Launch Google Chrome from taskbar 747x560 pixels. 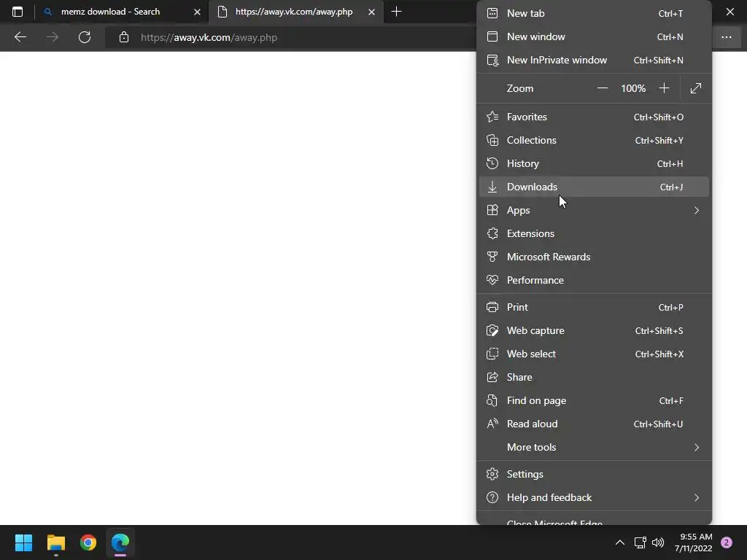(x=88, y=542)
